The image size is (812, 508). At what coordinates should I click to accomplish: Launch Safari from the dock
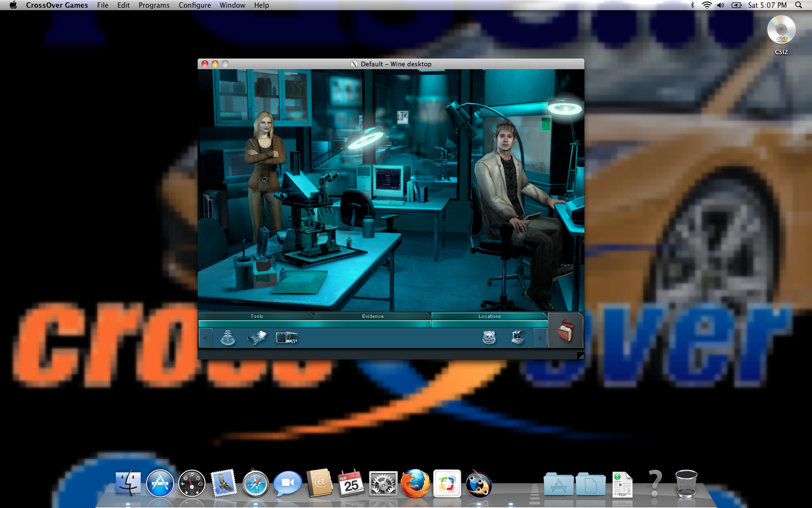(256, 483)
